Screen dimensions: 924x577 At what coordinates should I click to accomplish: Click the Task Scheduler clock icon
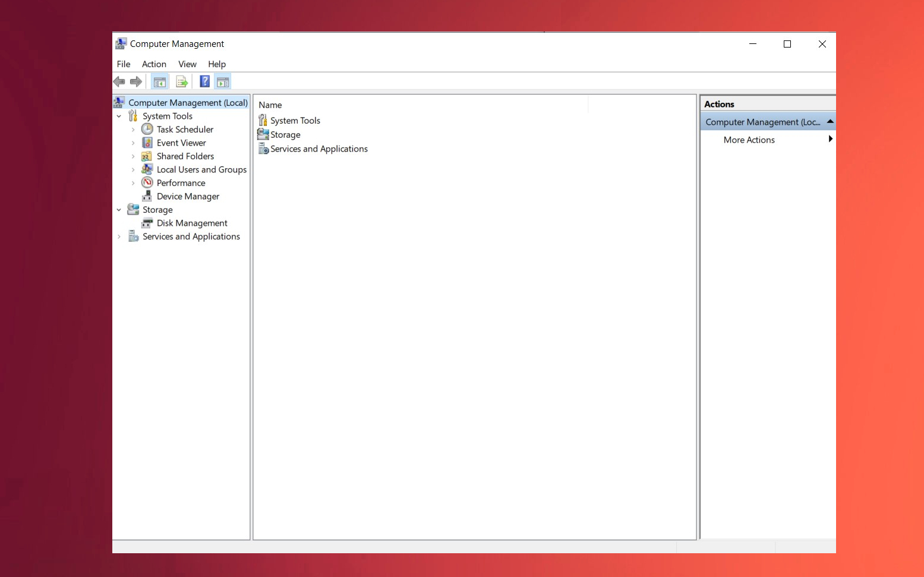pyautogui.click(x=147, y=129)
